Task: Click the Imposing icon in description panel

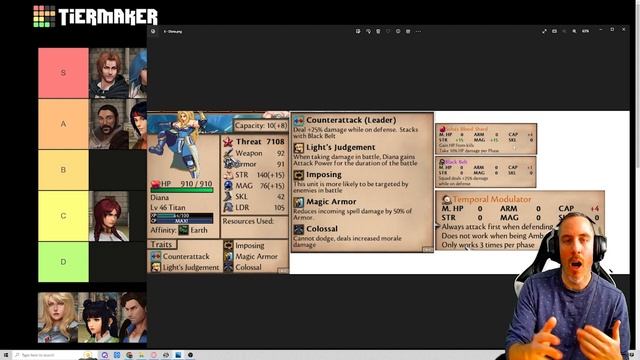Action: coord(299,175)
